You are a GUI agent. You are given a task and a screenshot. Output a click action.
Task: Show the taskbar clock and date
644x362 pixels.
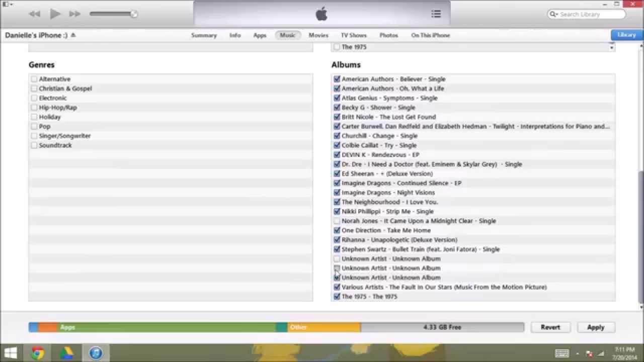tap(624, 353)
